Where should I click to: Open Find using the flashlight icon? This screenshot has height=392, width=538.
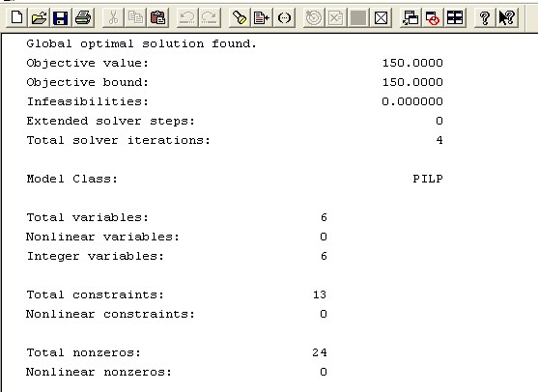(240, 17)
